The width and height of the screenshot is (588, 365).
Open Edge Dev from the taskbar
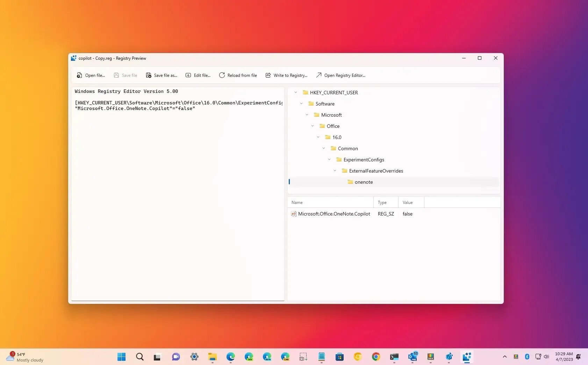(249, 357)
